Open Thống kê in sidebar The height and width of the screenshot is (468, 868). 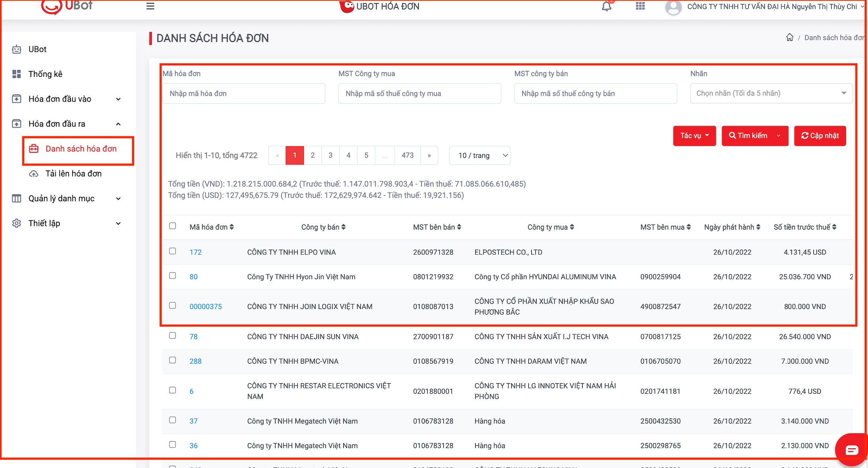45,74
